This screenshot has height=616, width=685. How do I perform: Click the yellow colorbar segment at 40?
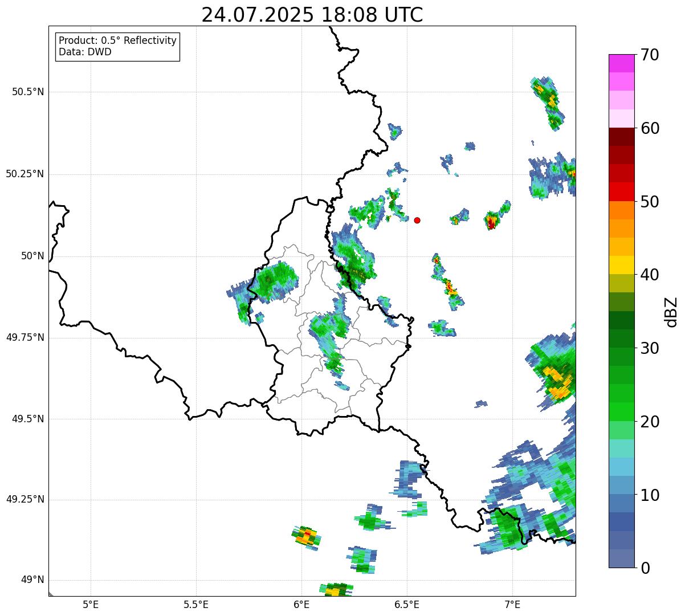pyautogui.click(x=622, y=265)
